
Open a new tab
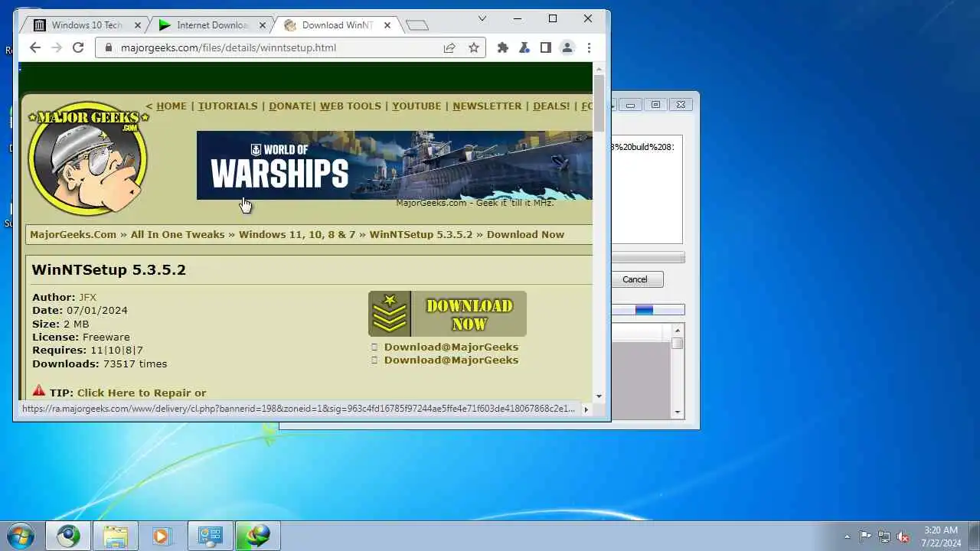pos(416,25)
